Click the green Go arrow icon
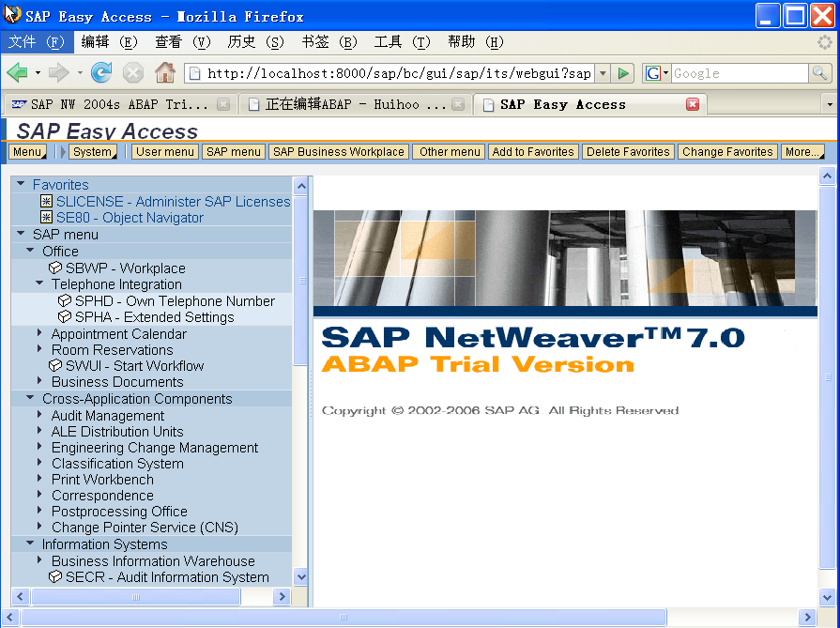The image size is (840, 628). click(x=624, y=73)
